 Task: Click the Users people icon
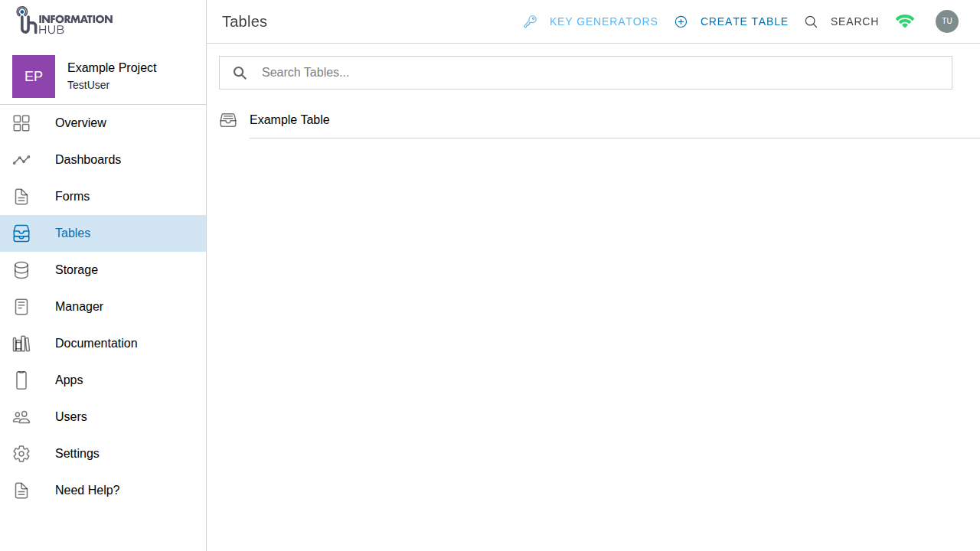pyautogui.click(x=21, y=417)
